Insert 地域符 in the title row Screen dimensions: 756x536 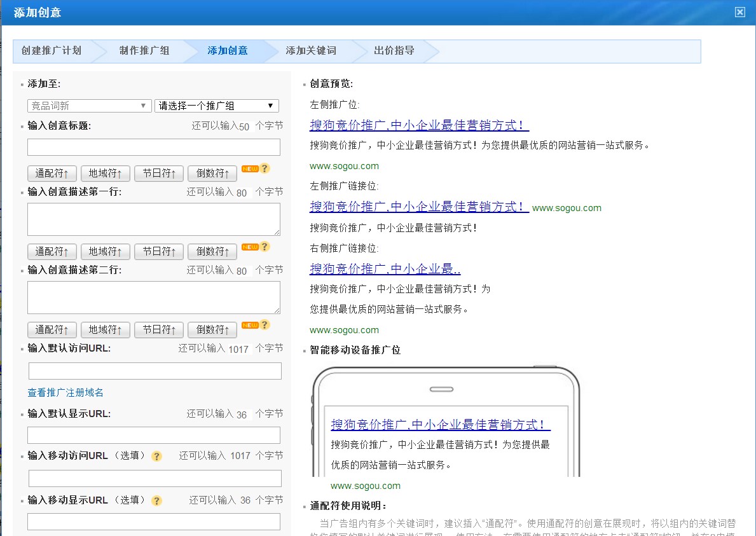tap(105, 173)
